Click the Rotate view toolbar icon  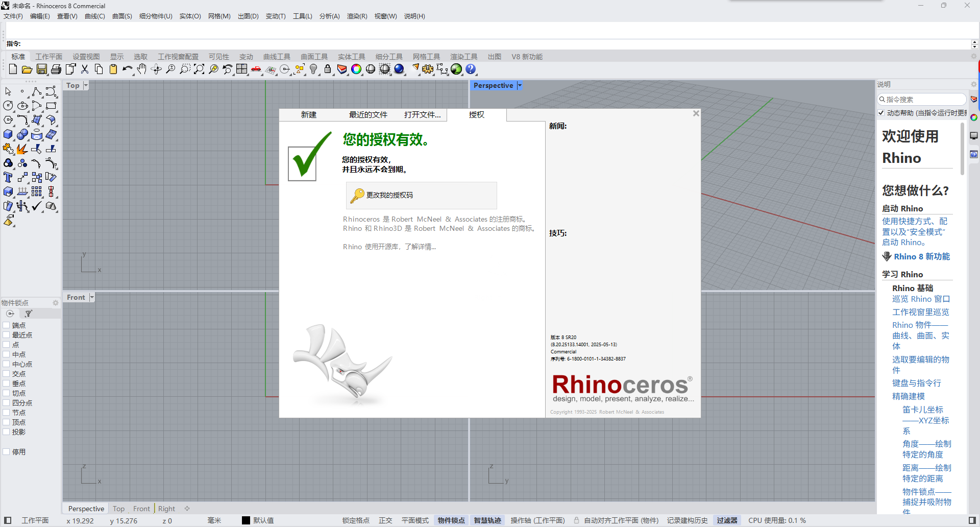pyautogui.click(x=156, y=69)
